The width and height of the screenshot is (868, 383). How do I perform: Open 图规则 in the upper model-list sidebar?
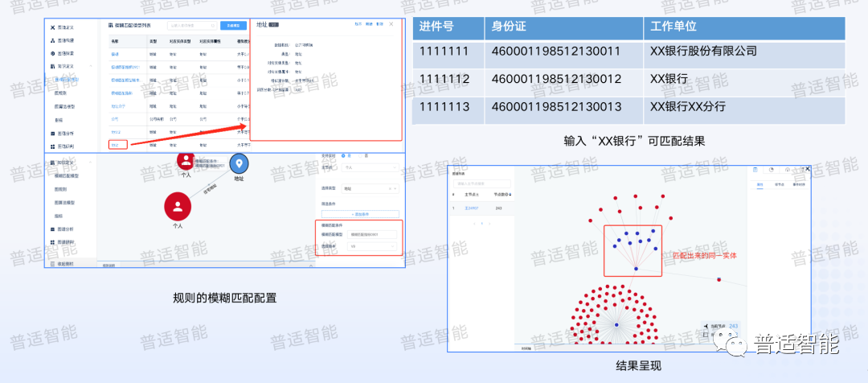(x=60, y=93)
